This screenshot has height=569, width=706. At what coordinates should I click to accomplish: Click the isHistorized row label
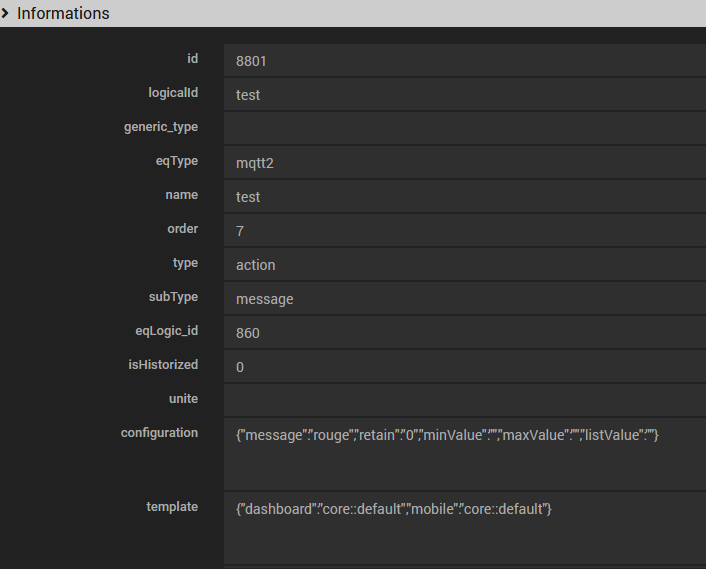pos(156,365)
